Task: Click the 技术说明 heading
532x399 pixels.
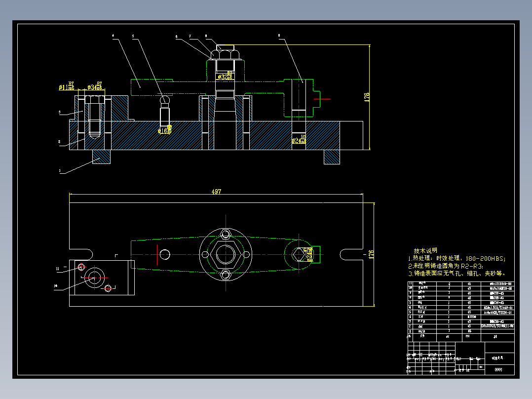Action: (425, 250)
